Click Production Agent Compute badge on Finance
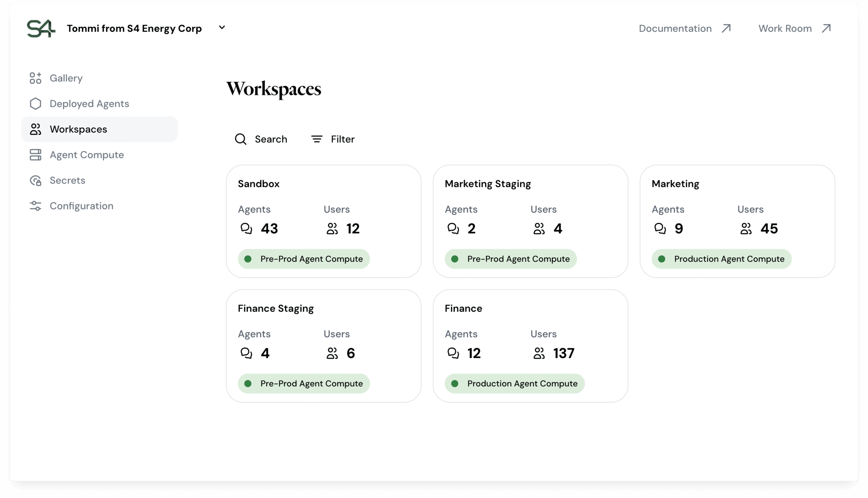Screen dimensions: 868x498 (514, 383)
